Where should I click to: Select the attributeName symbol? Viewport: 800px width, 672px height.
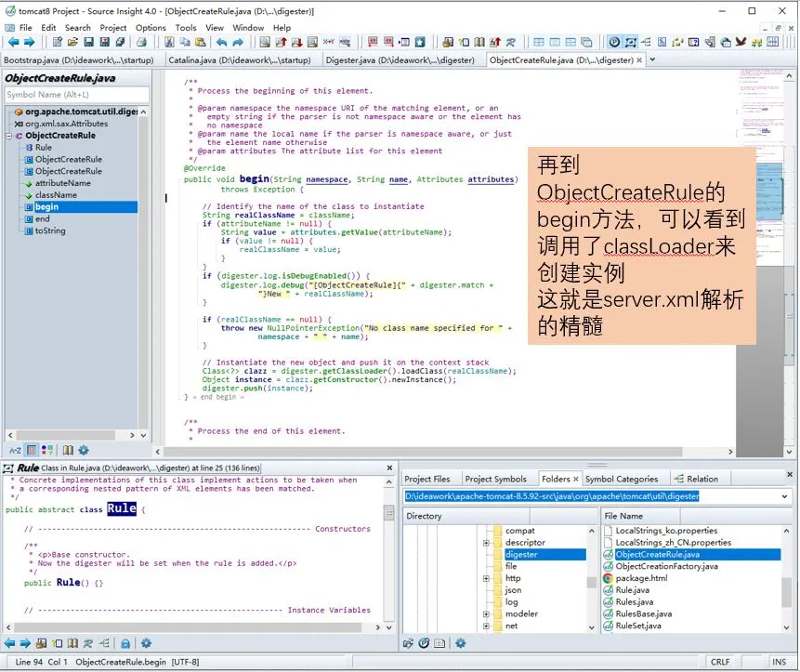(63, 183)
